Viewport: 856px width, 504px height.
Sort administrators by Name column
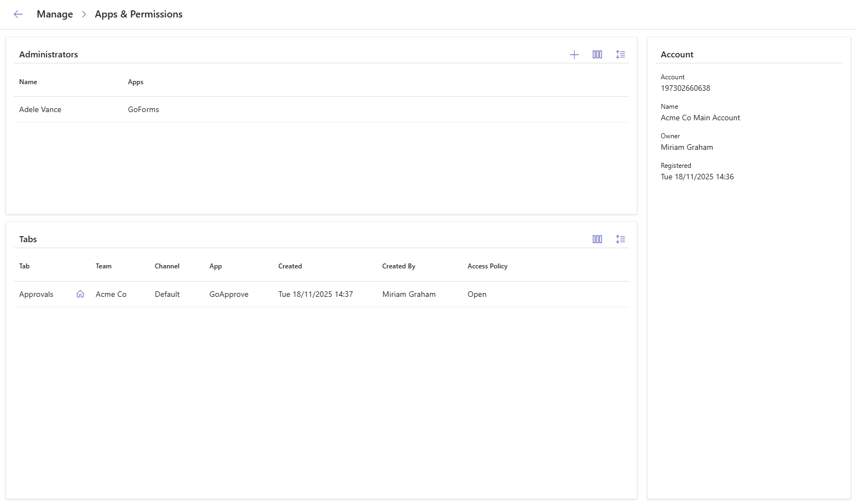pyautogui.click(x=28, y=82)
